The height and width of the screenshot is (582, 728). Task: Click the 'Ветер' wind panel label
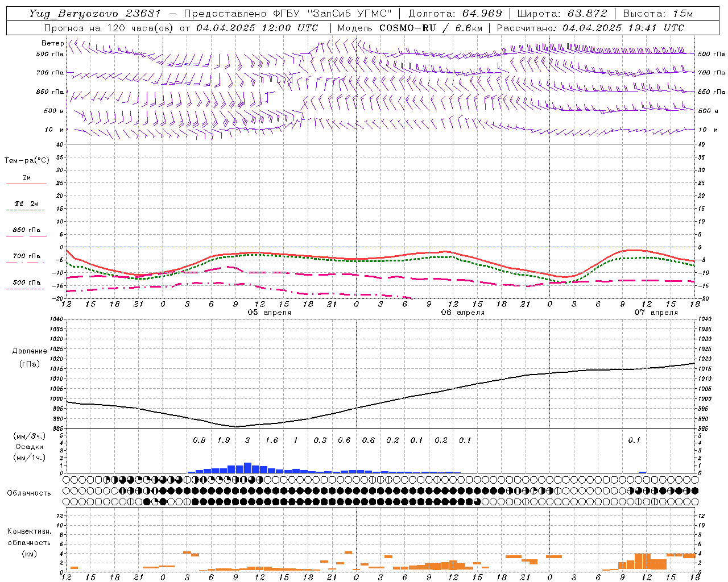[x=52, y=43]
